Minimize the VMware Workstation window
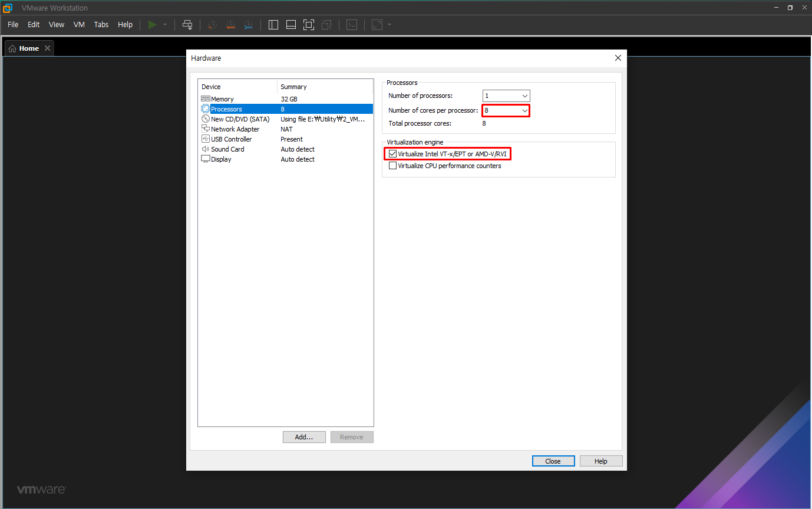Screen dimensions: 812x509 coord(777,8)
